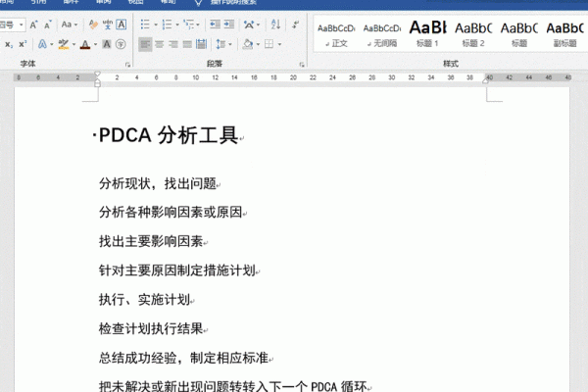Click the line spacing icon
The width and height of the screenshot is (588, 392).
220,44
